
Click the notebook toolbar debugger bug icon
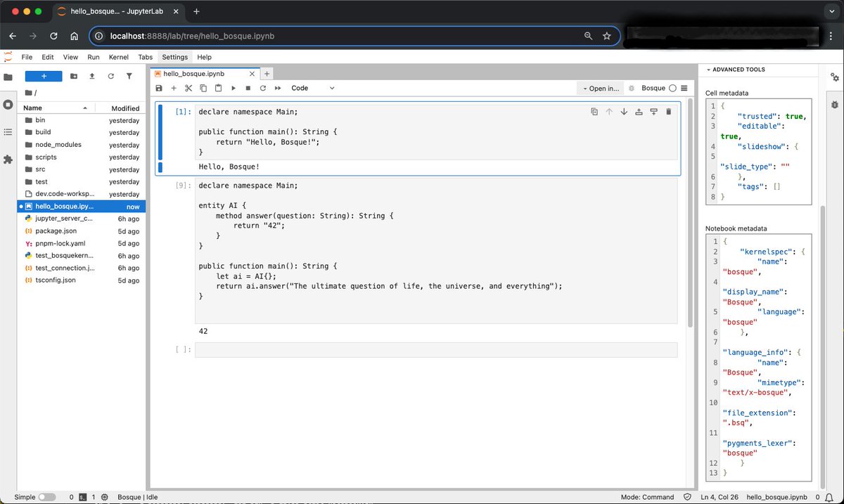[x=632, y=88]
